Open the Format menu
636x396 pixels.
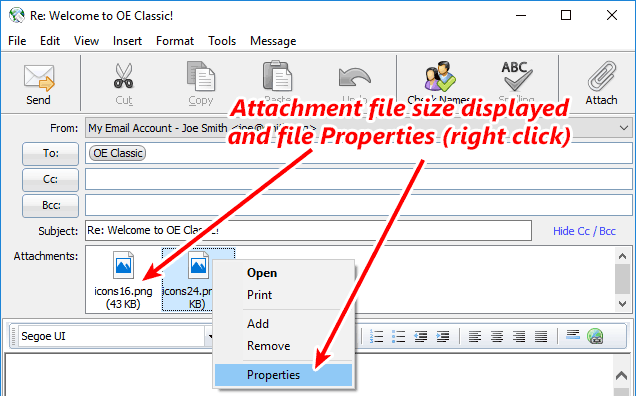(175, 41)
